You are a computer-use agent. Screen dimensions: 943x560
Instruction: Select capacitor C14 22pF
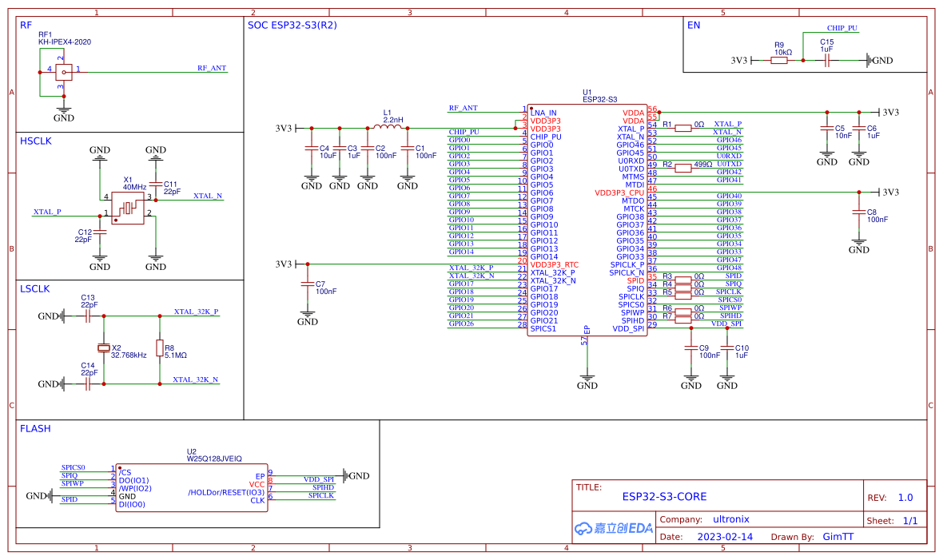[x=88, y=383]
